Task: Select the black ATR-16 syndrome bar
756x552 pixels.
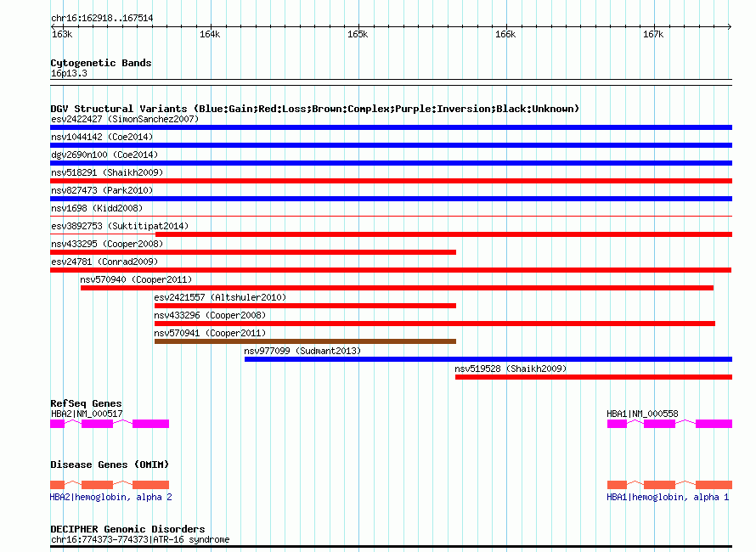Action: click(391, 547)
